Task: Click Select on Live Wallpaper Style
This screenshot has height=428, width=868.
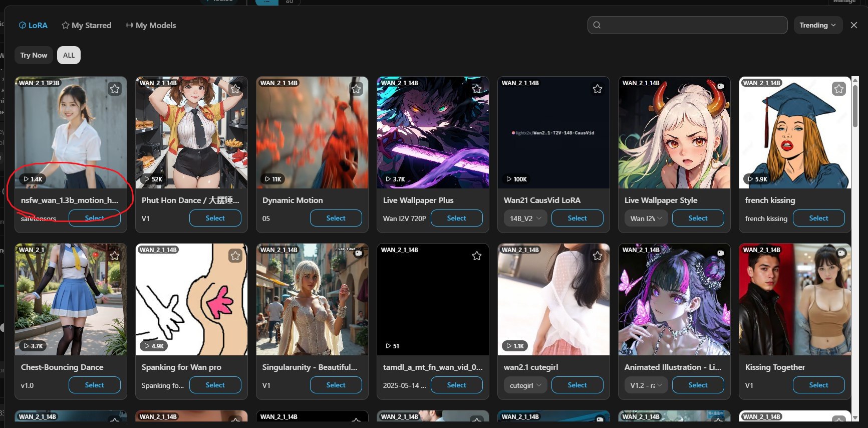Action: 698,219
